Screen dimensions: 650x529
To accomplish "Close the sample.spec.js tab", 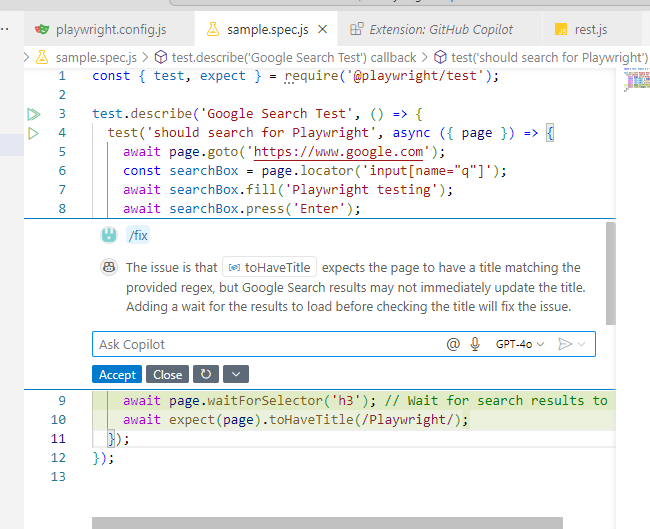I will pos(323,29).
